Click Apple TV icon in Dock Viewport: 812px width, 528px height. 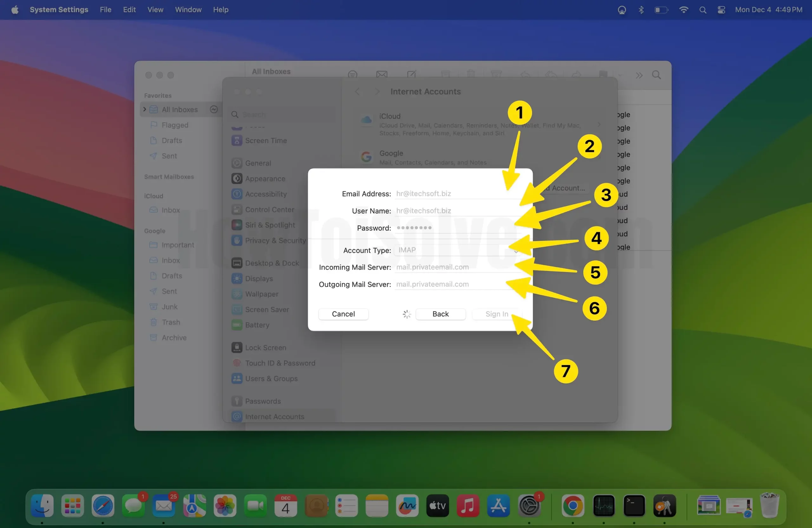(x=437, y=505)
